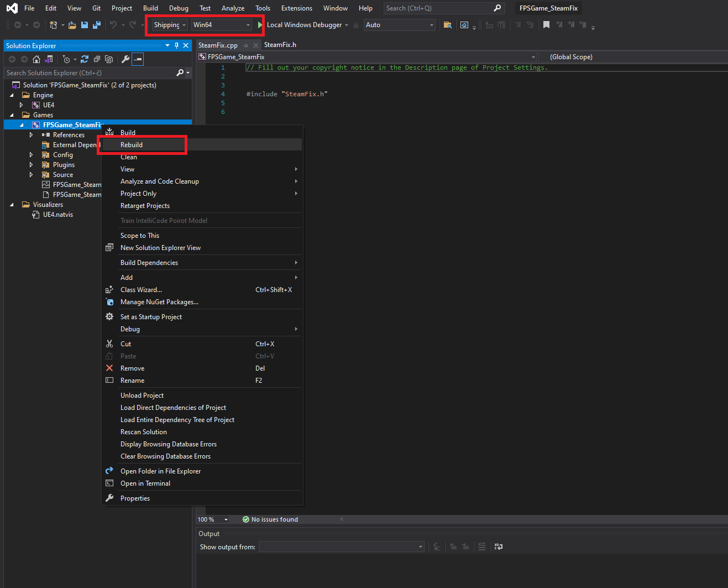Click the Open File folder icon
Image resolution: width=728 pixels, height=588 pixels.
click(72, 25)
